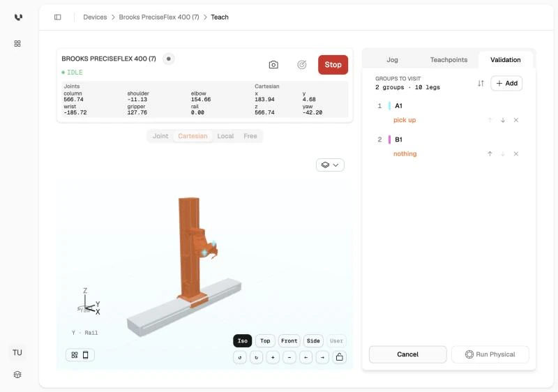Switch the 3D view to Top
The image size is (558, 392).
(265, 341)
